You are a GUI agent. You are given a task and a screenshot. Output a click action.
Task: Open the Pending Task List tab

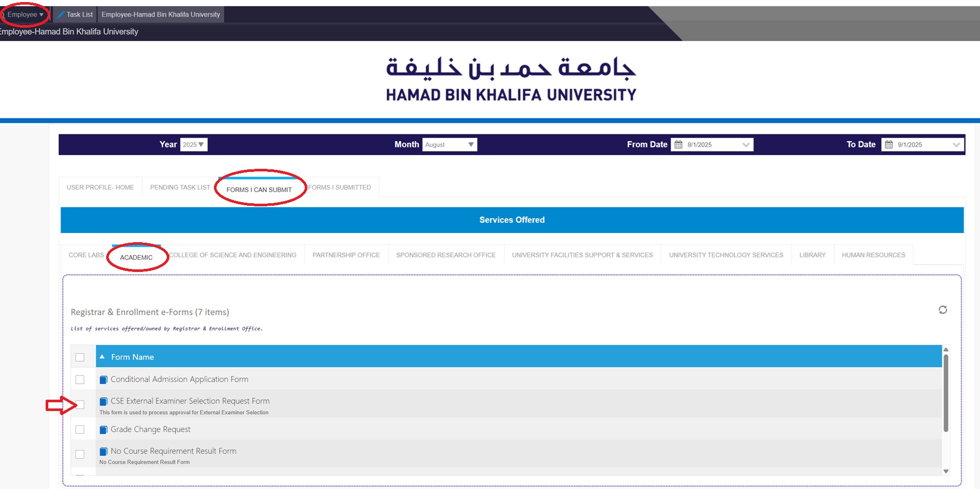click(180, 187)
